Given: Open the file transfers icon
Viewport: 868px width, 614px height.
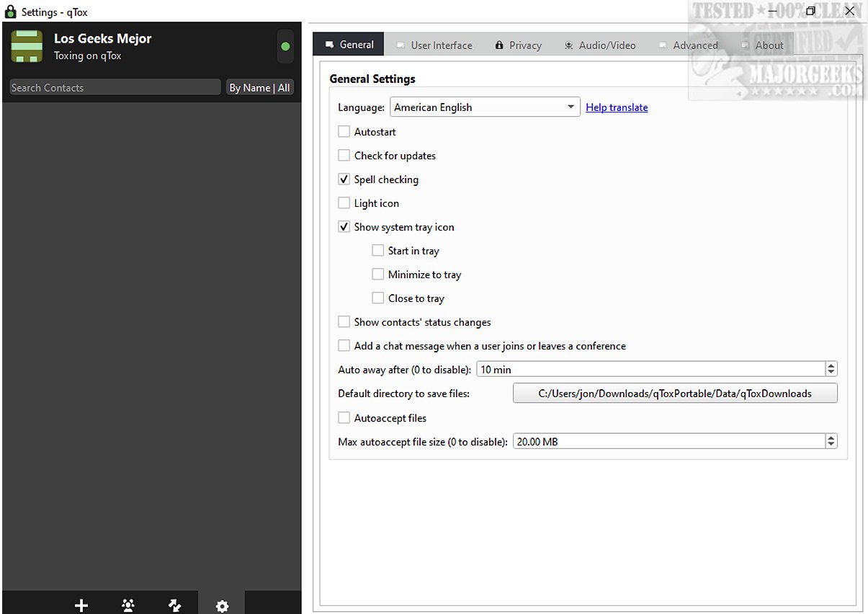Looking at the screenshot, I should pos(175,605).
